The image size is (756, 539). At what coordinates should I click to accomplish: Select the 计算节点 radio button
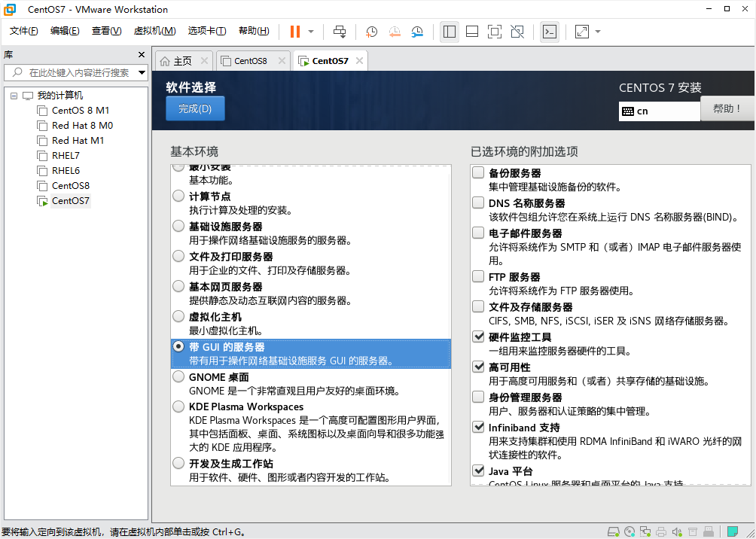[178, 196]
